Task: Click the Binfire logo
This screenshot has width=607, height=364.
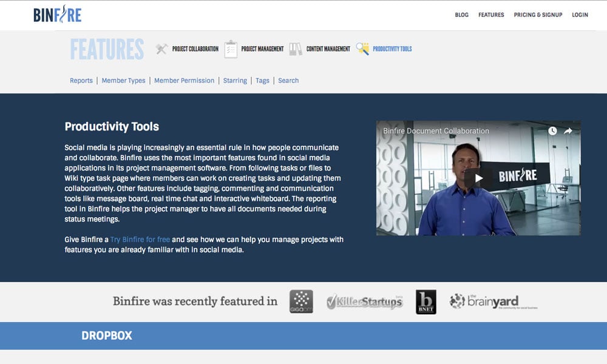Action: tap(57, 15)
